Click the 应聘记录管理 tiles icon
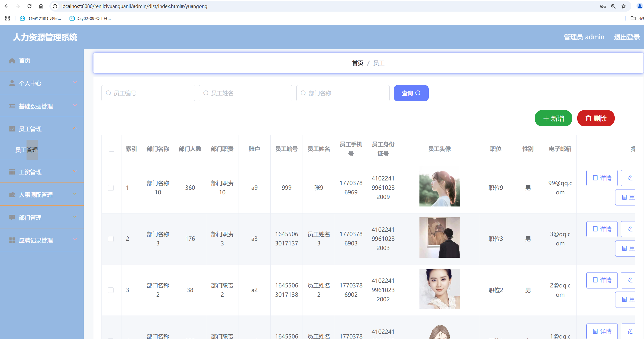 coord(12,240)
